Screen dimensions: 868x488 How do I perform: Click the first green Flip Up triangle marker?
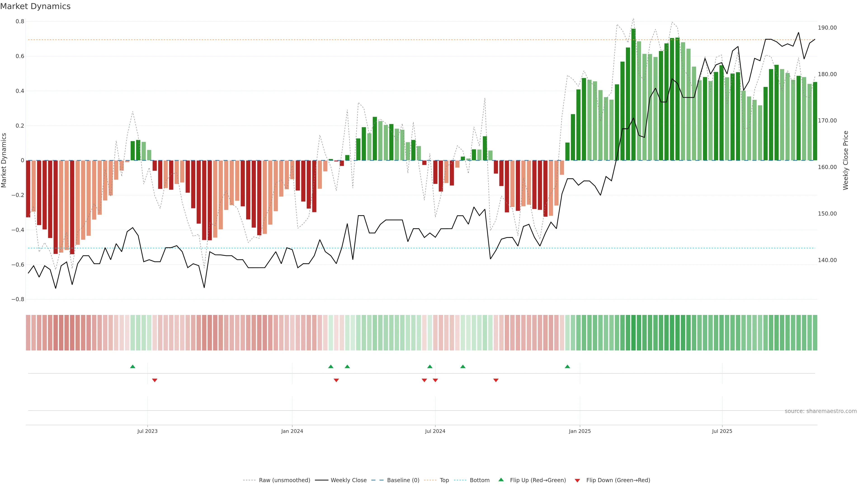click(x=132, y=366)
